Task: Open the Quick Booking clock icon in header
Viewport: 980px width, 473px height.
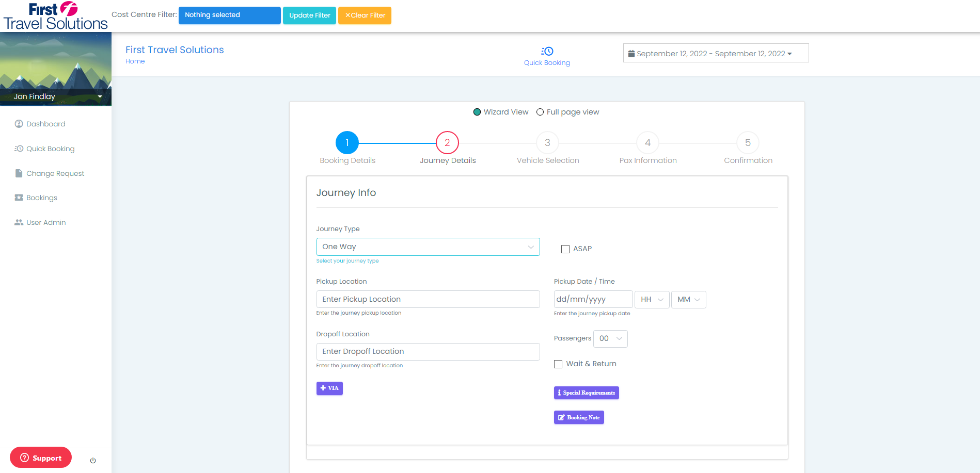Action: click(x=547, y=51)
